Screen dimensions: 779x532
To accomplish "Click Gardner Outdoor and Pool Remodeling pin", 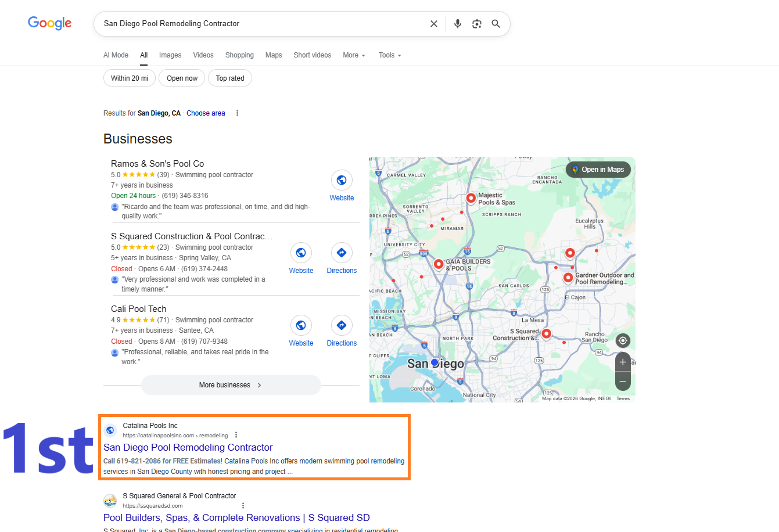I will point(568,278).
